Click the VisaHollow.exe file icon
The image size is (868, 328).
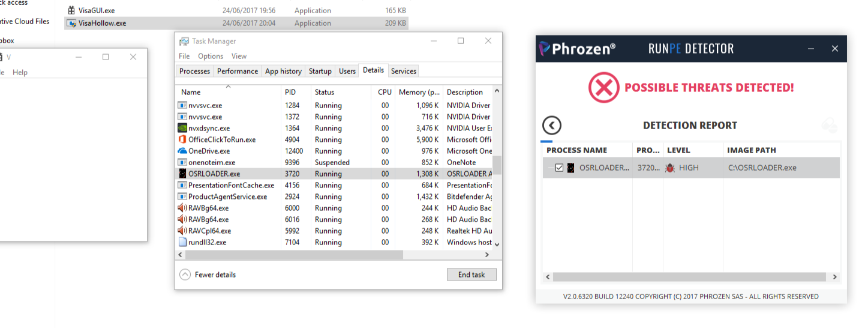click(72, 23)
